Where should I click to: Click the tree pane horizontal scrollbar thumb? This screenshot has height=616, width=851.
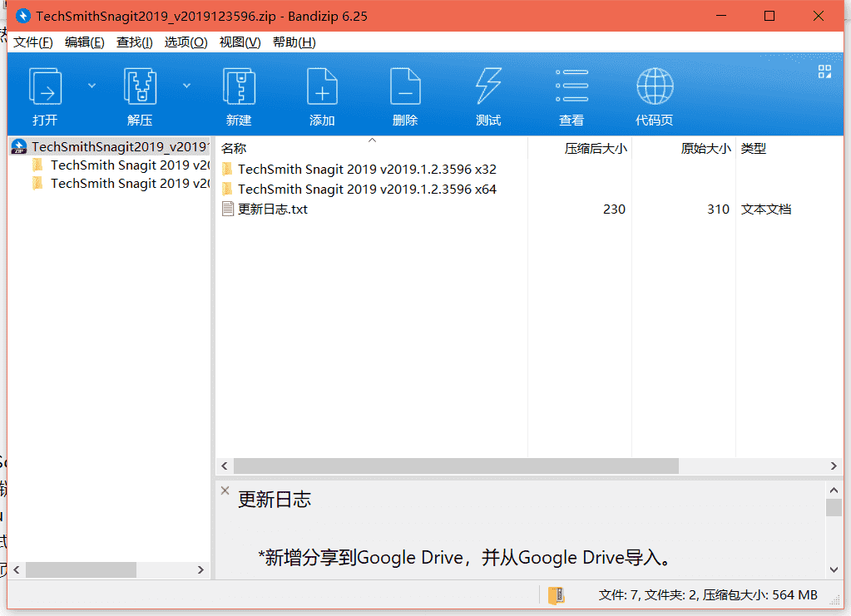point(81,570)
